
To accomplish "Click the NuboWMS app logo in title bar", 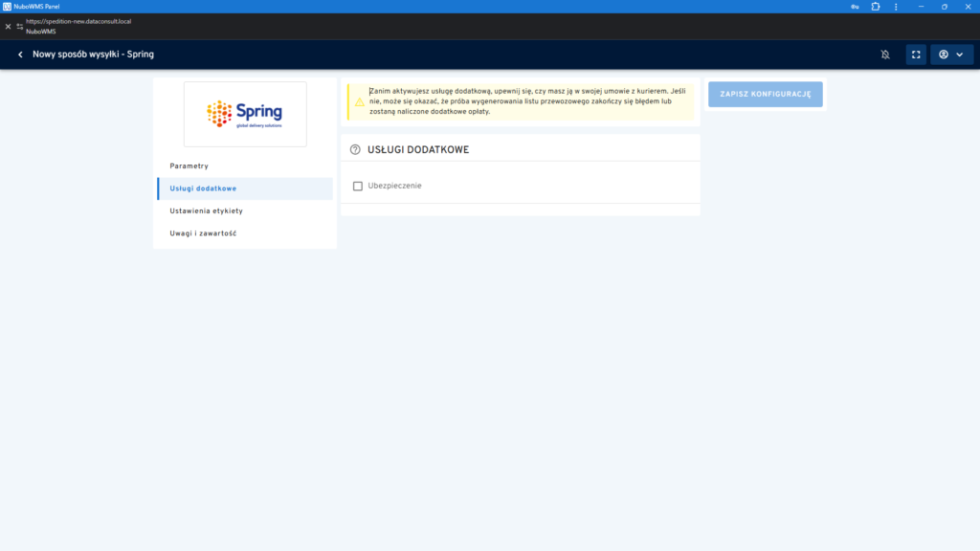I will [x=8, y=6].
